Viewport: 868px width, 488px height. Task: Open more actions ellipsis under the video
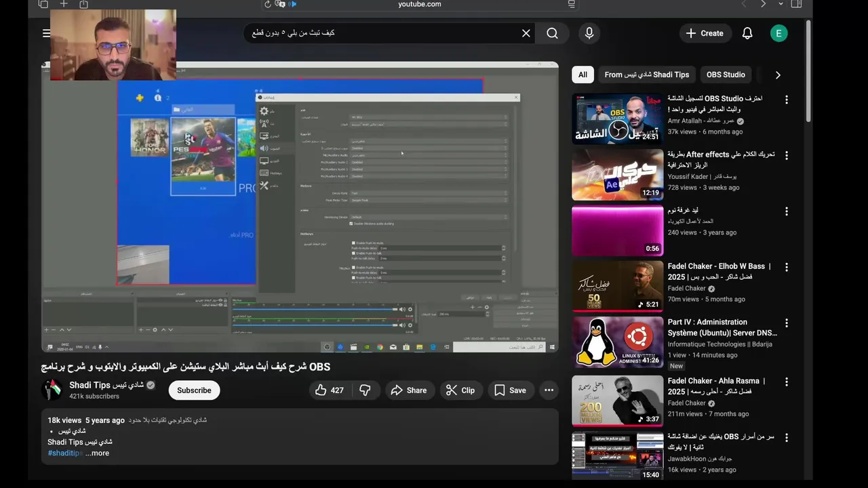[549, 390]
